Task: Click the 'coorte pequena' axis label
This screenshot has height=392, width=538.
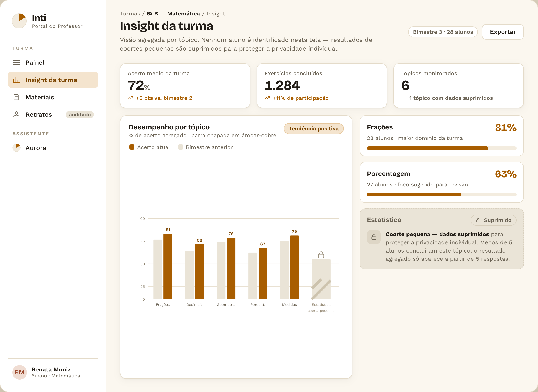Action: click(x=321, y=310)
